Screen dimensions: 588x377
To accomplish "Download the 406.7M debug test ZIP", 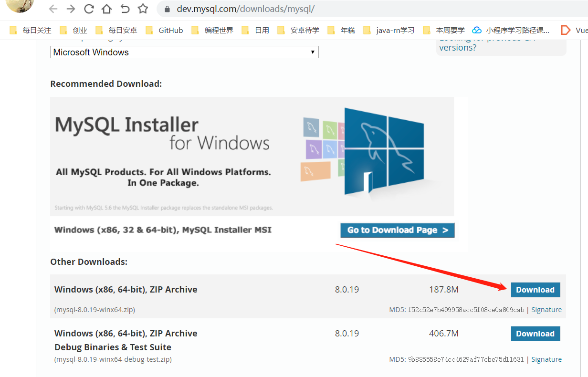I will click(535, 334).
